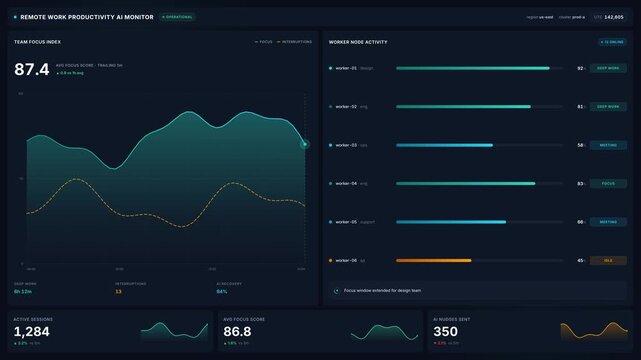Click the status dot for worker-01
The width and height of the screenshot is (641, 360).
pyautogui.click(x=330, y=68)
